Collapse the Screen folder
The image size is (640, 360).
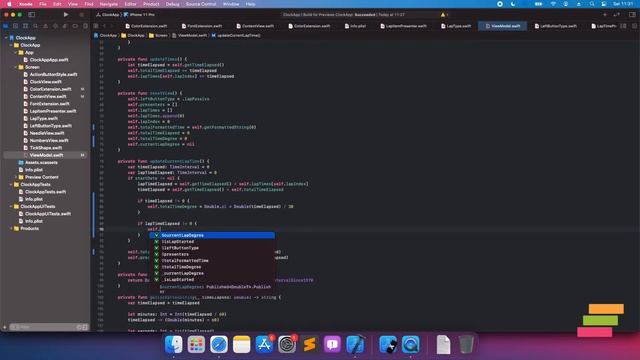(16, 67)
